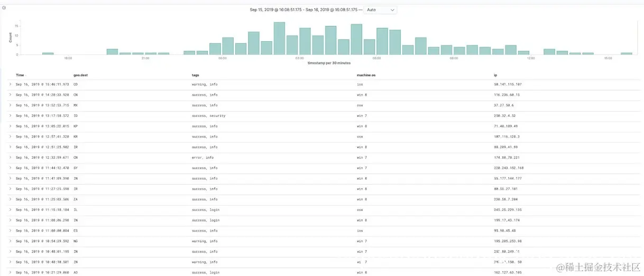Click the machine.os column header
This screenshot has height=276, width=644.
(x=366, y=75)
